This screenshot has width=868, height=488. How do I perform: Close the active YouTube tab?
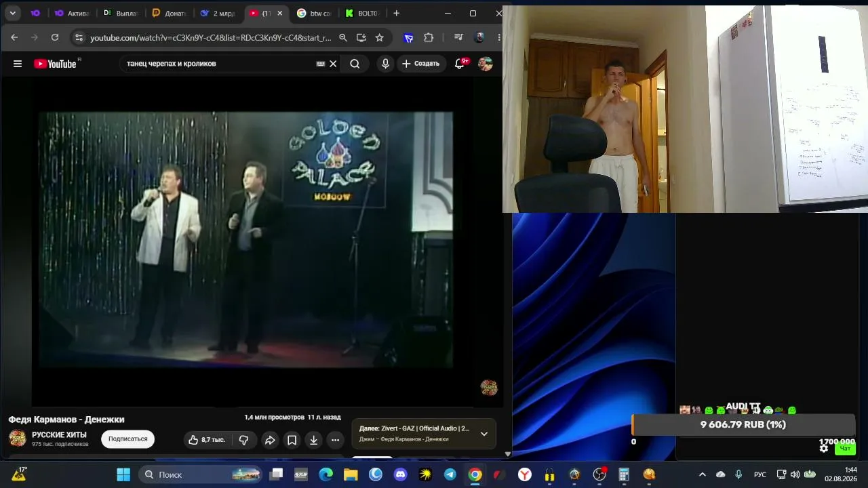pyautogui.click(x=281, y=14)
